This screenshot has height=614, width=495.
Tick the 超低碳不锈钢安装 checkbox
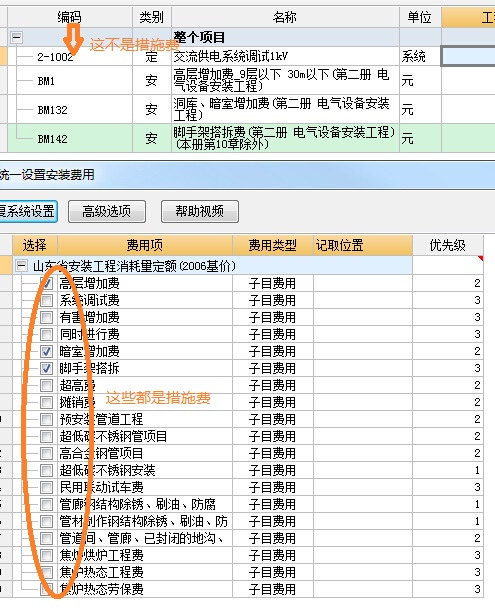click(x=47, y=470)
